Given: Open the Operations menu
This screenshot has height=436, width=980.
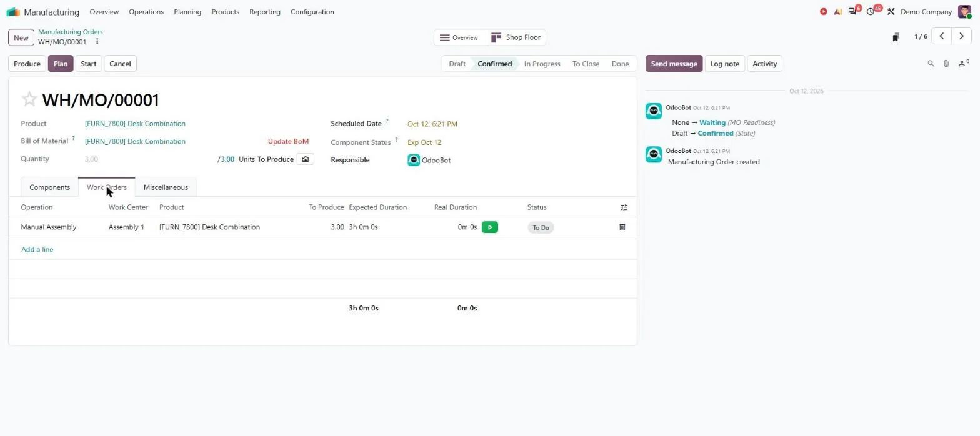Looking at the screenshot, I should [146, 12].
